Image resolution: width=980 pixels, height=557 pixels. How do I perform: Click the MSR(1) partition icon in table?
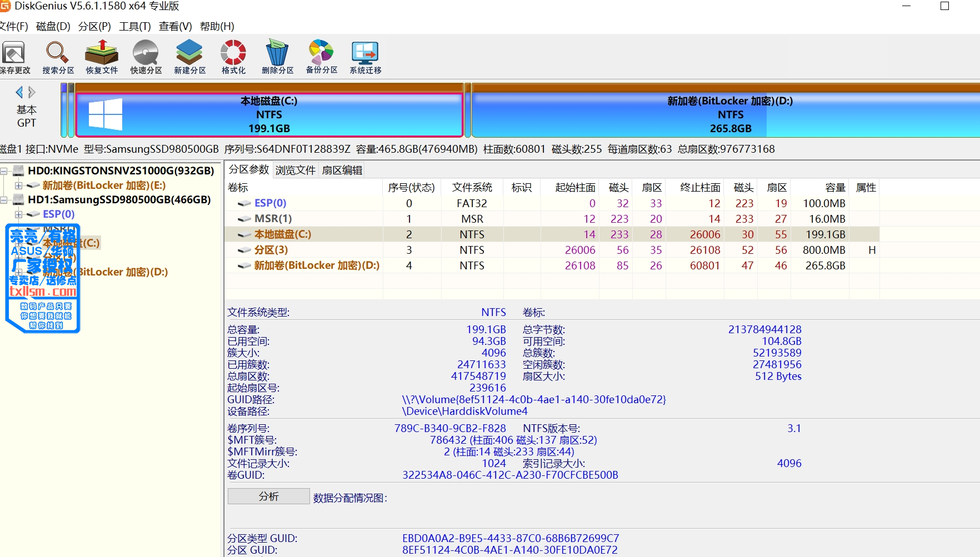click(244, 219)
